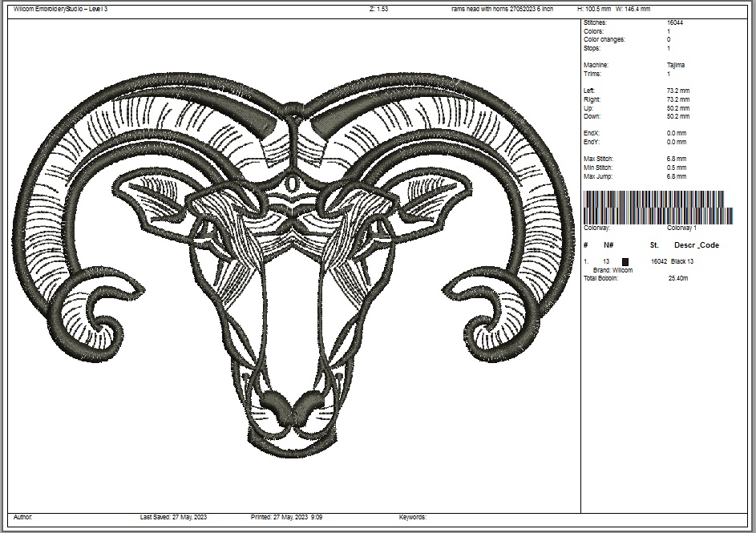Click the colorway barcode strip
Viewport: 756px width, 533px height.
657,207
